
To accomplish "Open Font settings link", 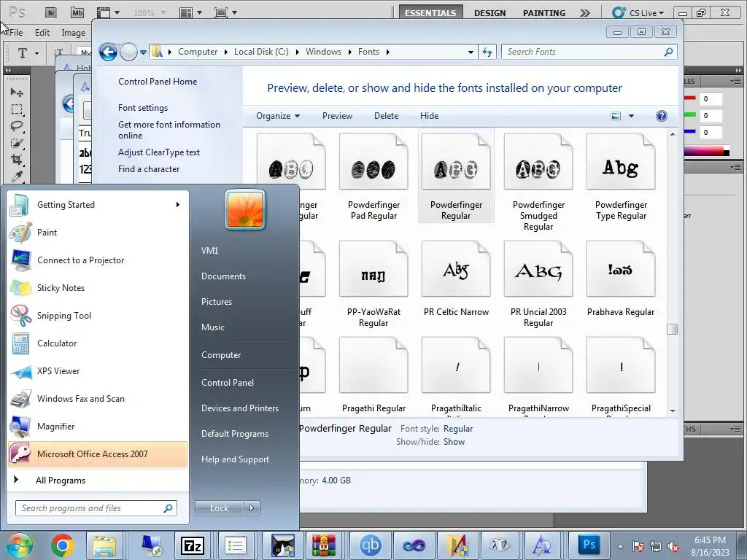I will [143, 108].
